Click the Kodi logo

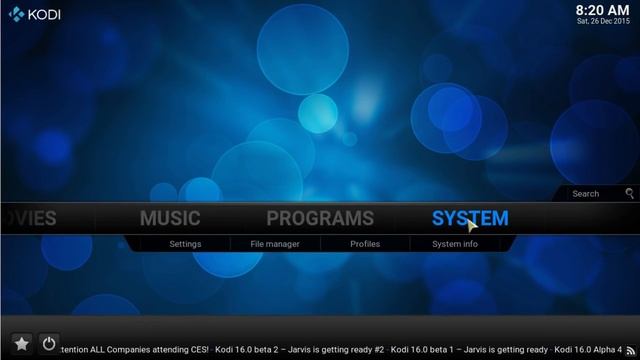(x=35, y=14)
